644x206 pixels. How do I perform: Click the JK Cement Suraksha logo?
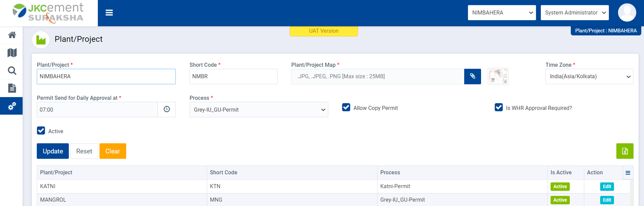coord(48,13)
